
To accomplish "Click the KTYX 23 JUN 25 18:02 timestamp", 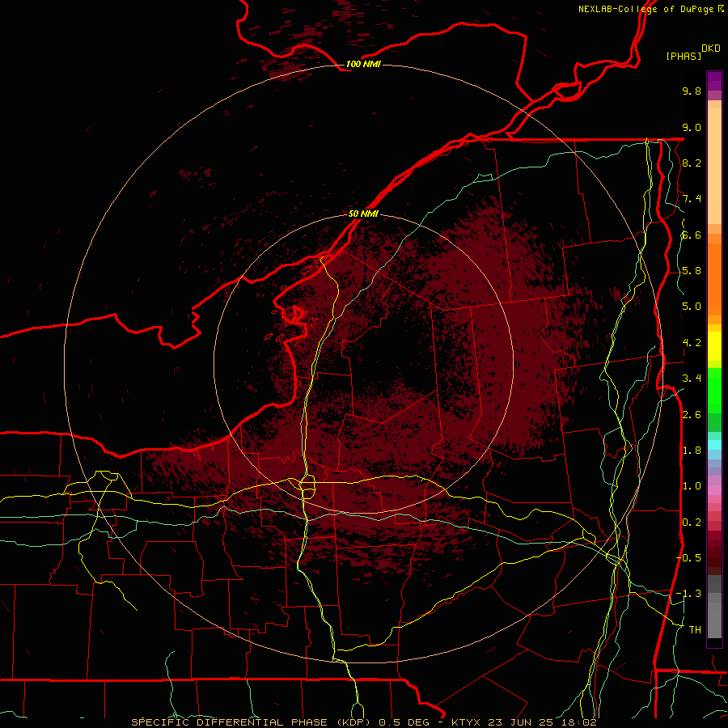I will coord(523,722).
